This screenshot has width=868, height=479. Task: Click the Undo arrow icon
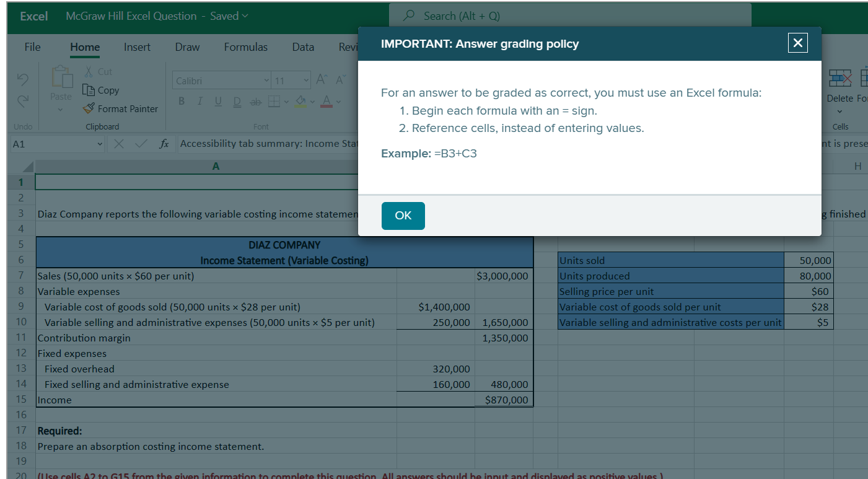[x=23, y=81]
